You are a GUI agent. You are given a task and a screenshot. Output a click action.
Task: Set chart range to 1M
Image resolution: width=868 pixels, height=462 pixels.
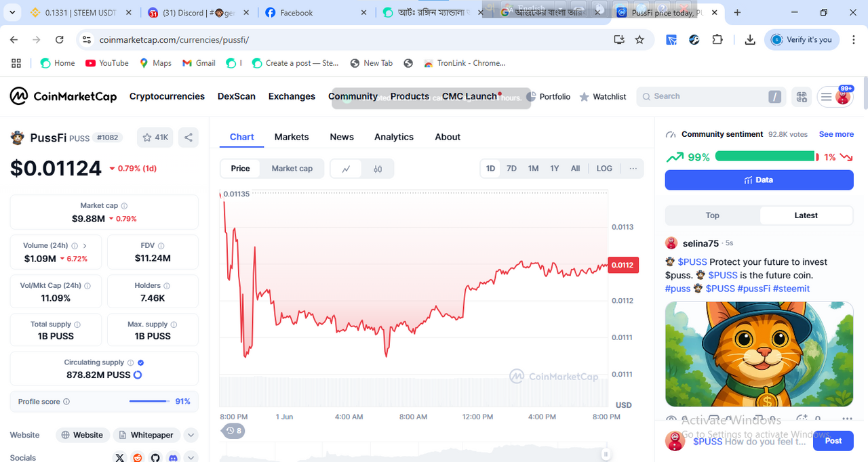tap(534, 169)
